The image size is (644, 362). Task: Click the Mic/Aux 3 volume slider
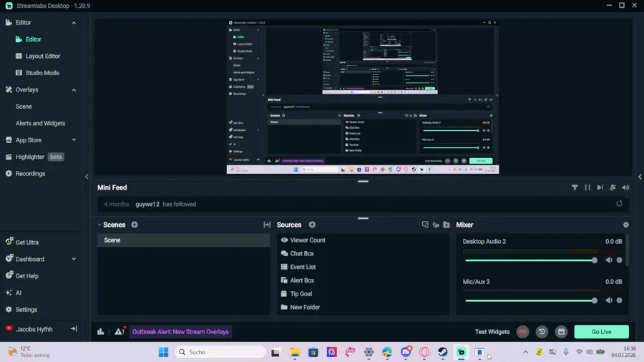531,301
